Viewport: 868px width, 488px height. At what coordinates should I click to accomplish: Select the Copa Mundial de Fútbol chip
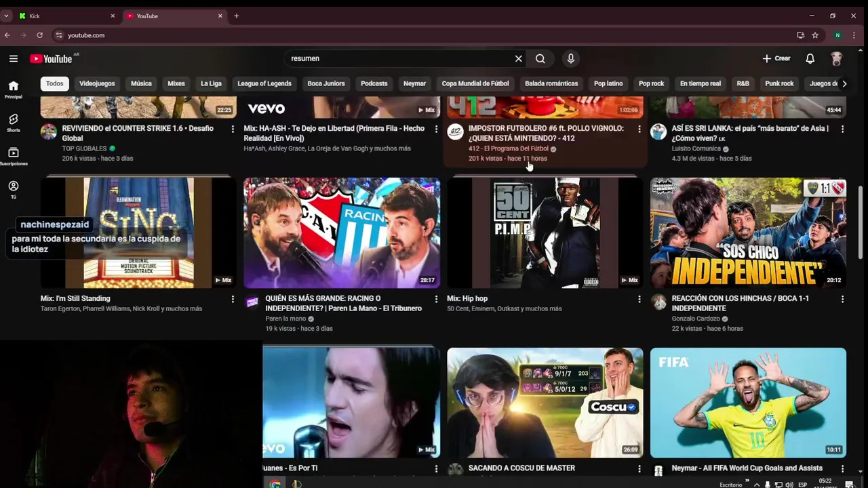pos(475,83)
